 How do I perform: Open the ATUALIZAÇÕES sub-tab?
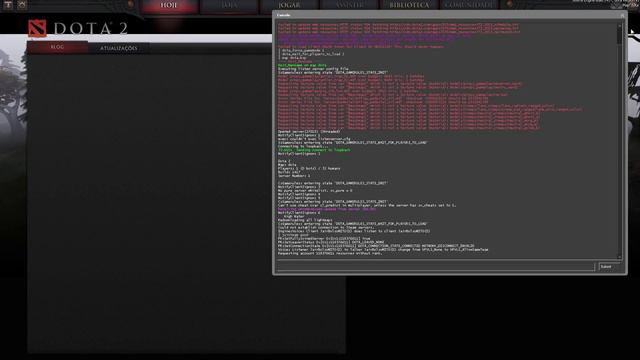(119, 48)
